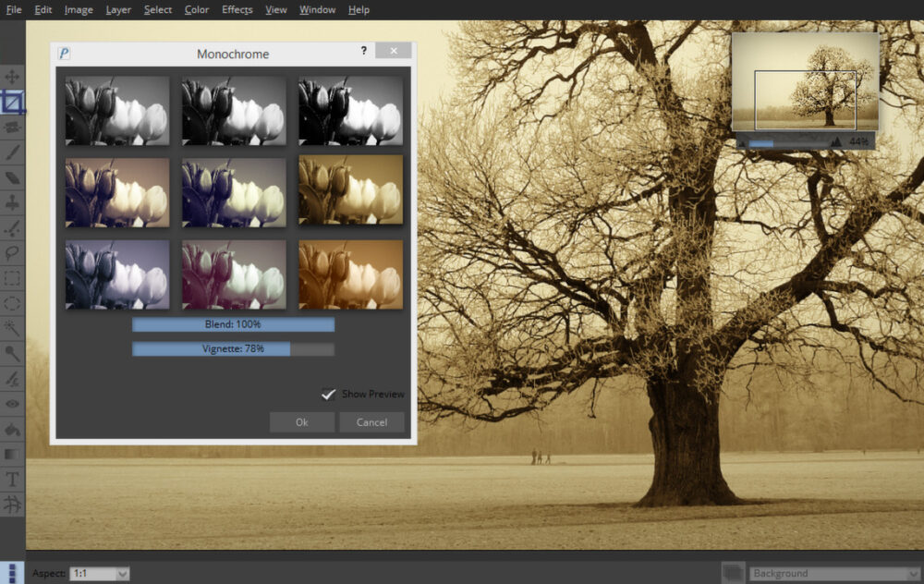Select the elliptical Marquee tool
This screenshot has width=924, height=584.
point(13,304)
